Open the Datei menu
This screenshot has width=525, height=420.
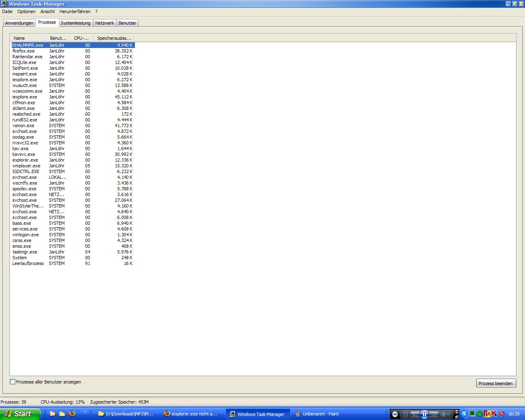point(7,11)
